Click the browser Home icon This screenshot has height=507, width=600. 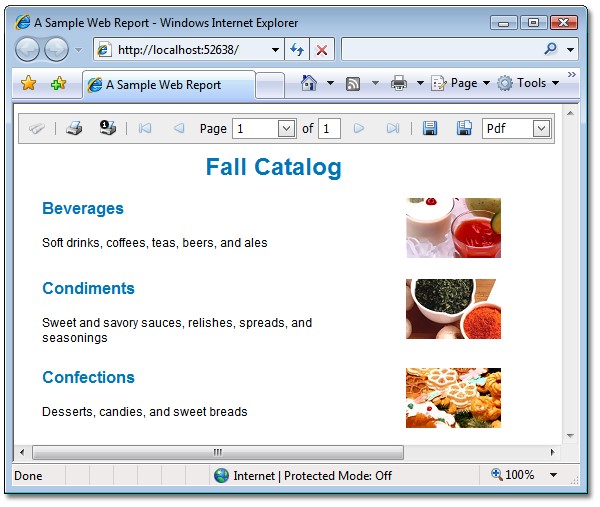tap(310, 84)
